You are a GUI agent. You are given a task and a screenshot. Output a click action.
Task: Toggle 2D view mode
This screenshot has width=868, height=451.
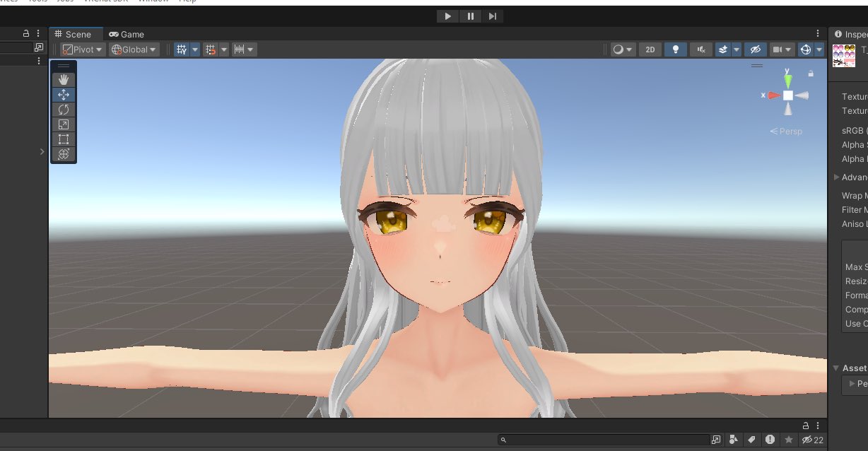tap(650, 49)
